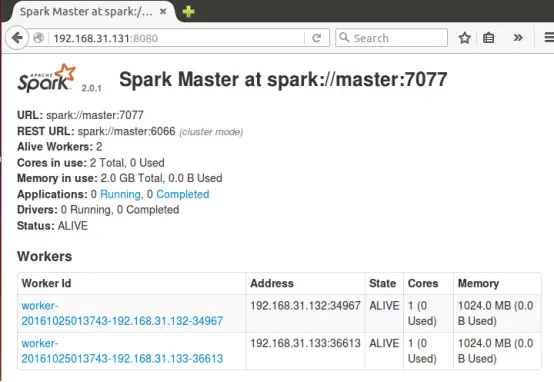
Task: Close the Spark Master tab
Action: coord(163,12)
